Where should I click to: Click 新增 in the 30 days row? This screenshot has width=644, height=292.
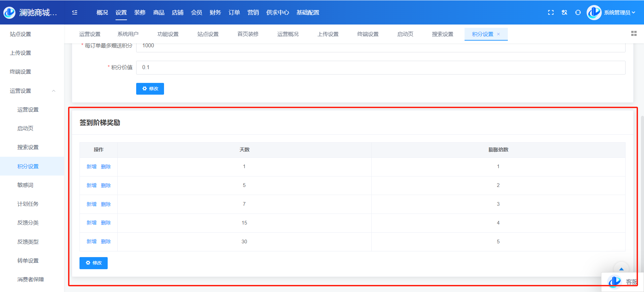[x=91, y=242]
